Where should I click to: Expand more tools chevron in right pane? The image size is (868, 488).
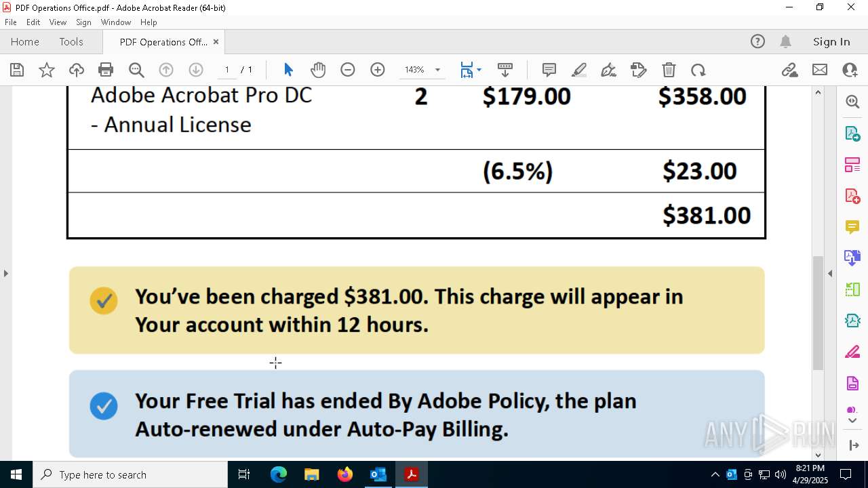(x=852, y=421)
